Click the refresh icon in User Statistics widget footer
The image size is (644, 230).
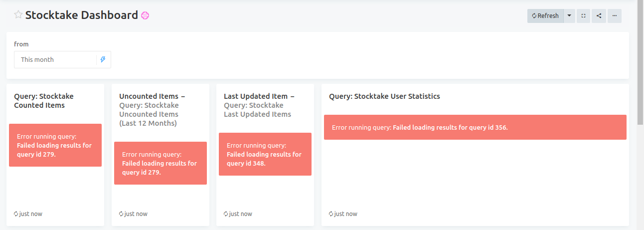[331, 214]
